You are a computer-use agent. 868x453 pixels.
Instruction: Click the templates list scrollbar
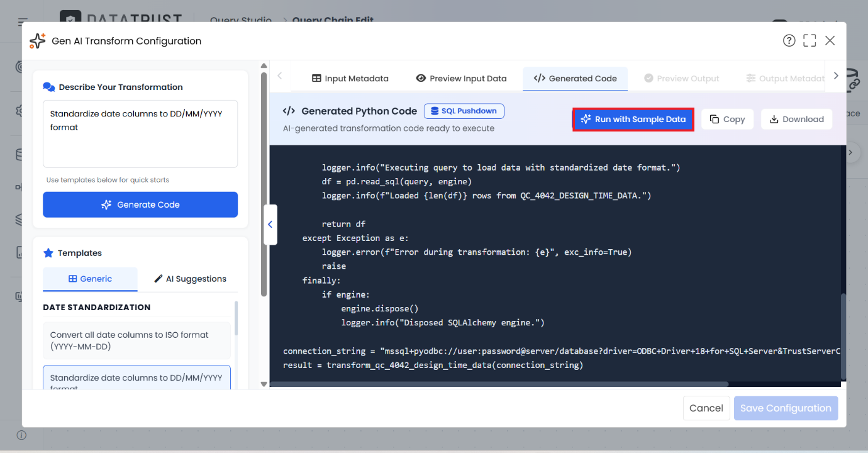236,318
